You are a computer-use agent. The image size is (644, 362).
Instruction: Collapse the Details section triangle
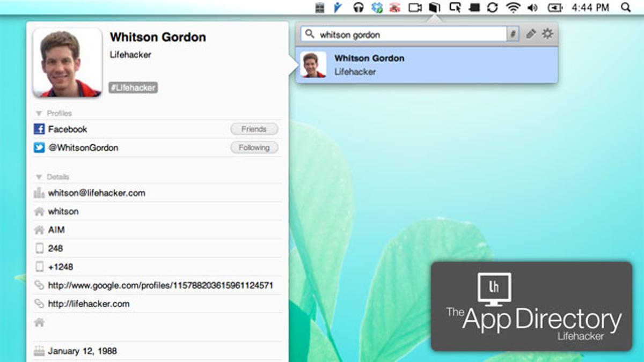[39, 177]
